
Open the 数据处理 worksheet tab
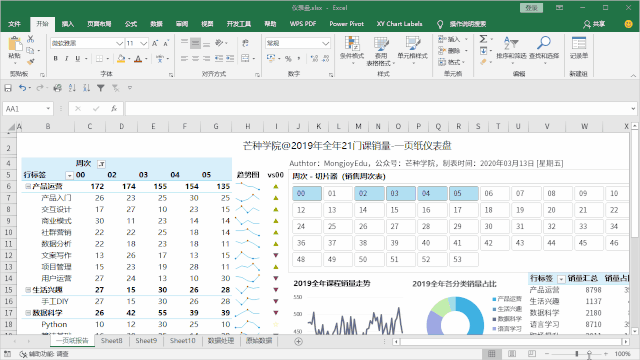click(x=221, y=341)
